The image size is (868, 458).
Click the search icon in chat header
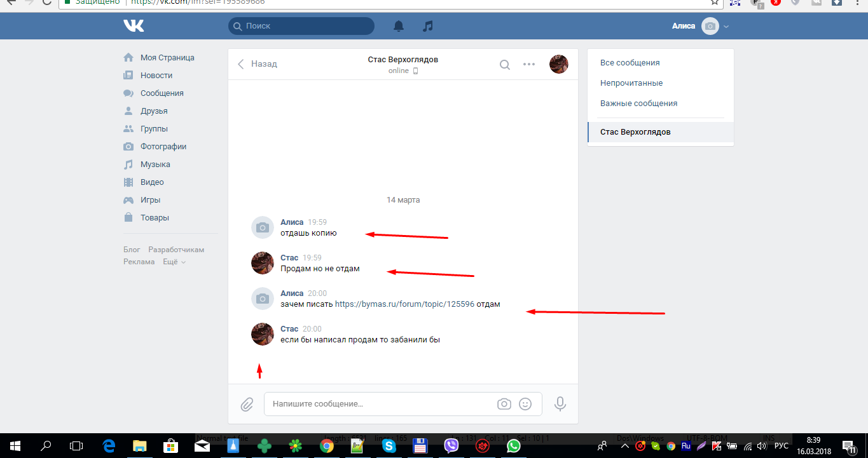click(505, 64)
